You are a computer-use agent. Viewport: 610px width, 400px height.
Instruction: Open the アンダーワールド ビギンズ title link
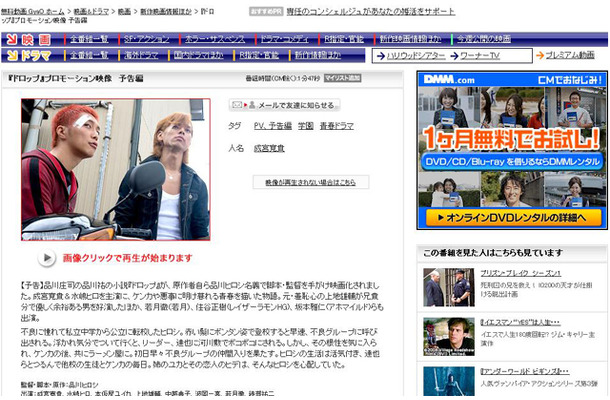[525, 371]
